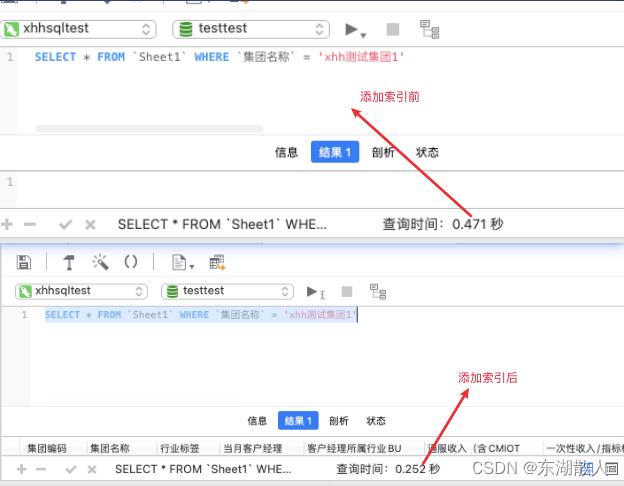Viewport: 624px width, 486px height.
Task: Open the 剖析 tab in the upper window
Action: click(x=383, y=152)
